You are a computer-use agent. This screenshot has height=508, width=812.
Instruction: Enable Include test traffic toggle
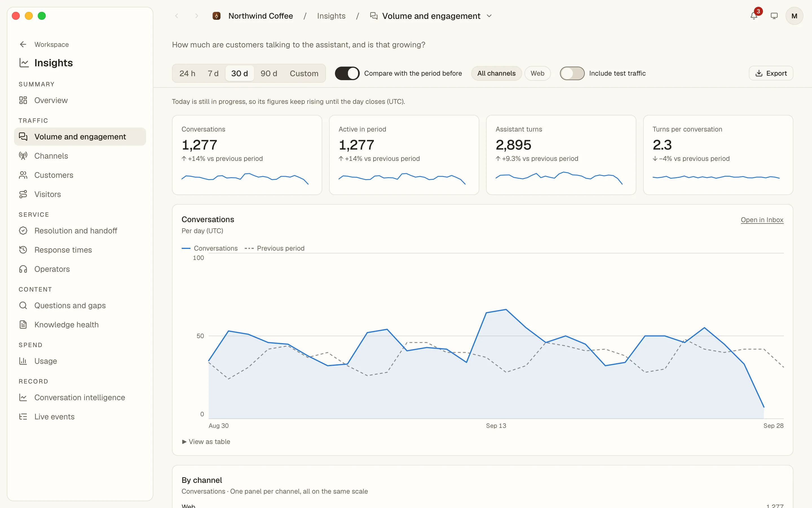coord(572,73)
